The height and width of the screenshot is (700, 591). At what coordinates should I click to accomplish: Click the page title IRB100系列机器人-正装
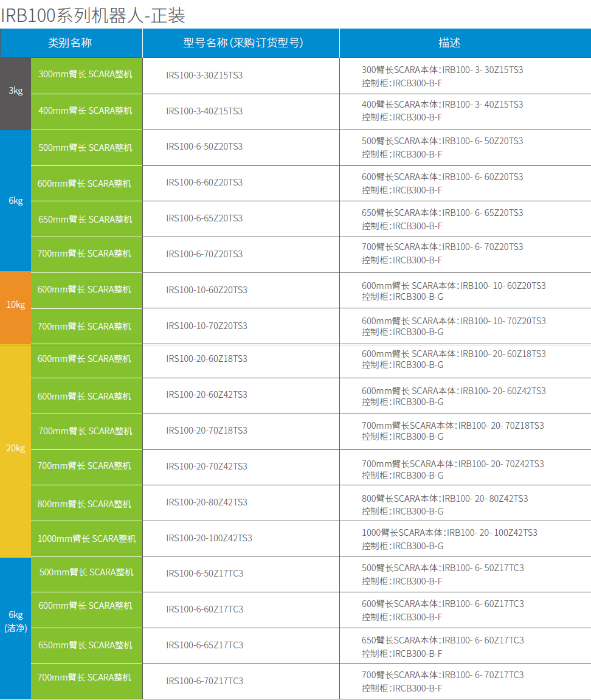[x=93, y=15]
